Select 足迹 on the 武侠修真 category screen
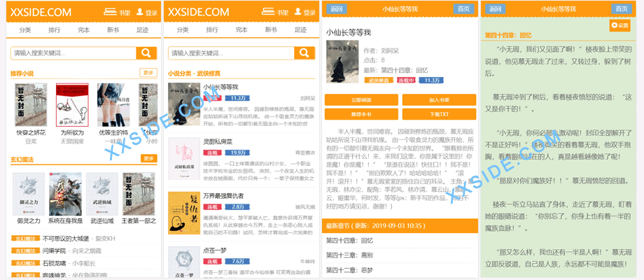 pos(300,30)
